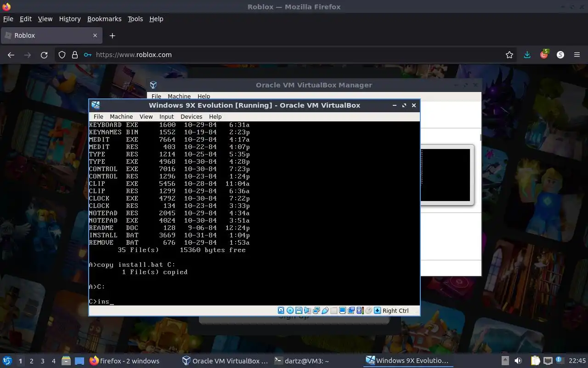Bookmark this page with star icon
Screen dimensions: 588x368
(x=509, y=55)
